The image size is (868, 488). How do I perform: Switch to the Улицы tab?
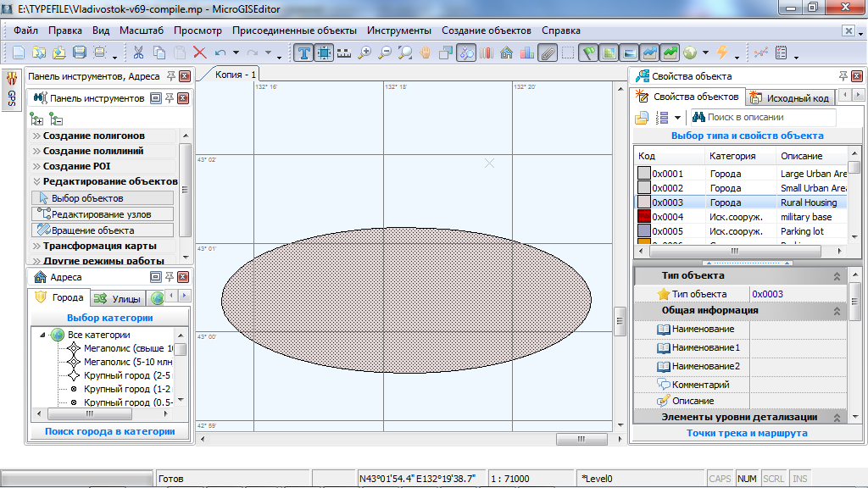click(x=117, y=298)
